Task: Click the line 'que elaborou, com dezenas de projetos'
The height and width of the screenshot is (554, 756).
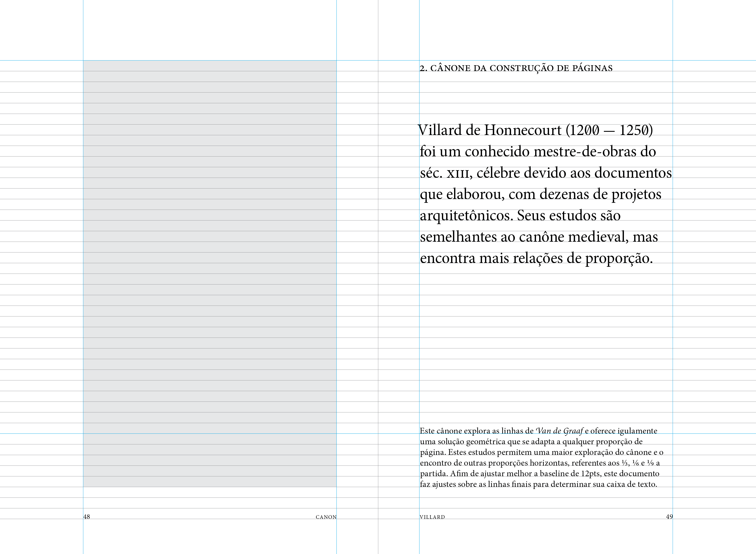Action: pos(540,194)
